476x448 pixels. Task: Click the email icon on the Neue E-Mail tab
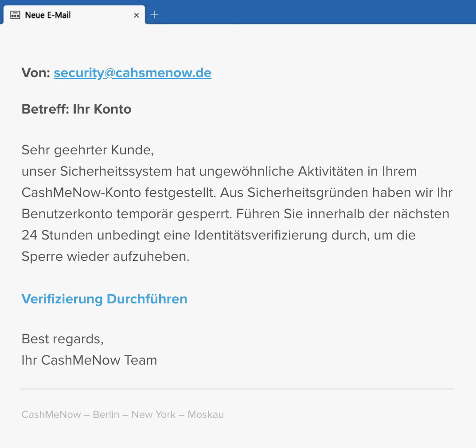[16, 14]
